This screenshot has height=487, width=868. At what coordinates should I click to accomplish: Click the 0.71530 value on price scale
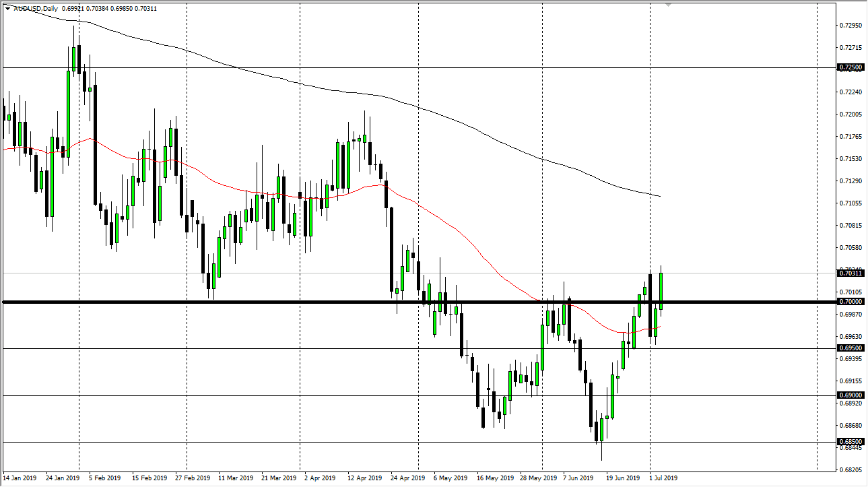pos(850,159)
